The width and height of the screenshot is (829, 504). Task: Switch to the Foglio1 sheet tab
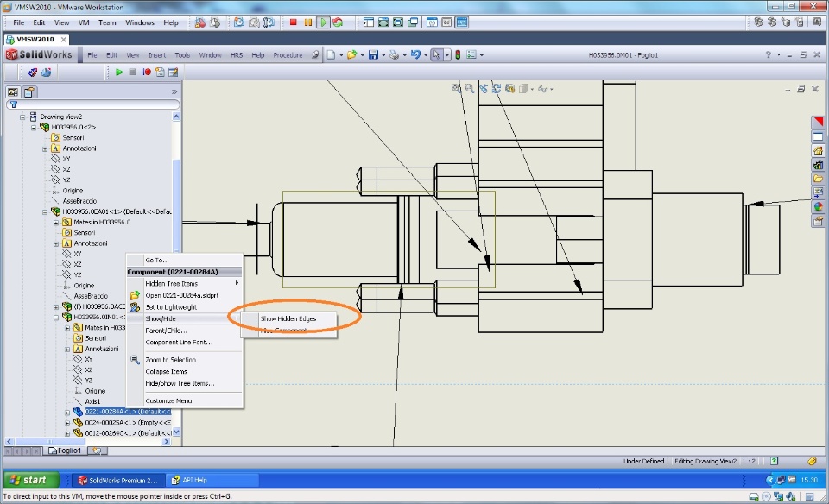pyautogui.click(x=66, y=450)
